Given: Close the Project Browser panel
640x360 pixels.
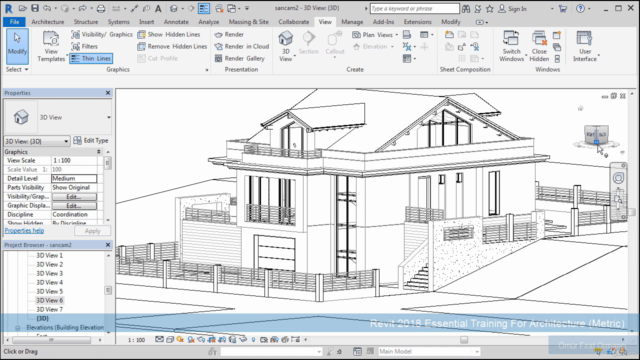Looking at the screenshot, I should [108, 245].
